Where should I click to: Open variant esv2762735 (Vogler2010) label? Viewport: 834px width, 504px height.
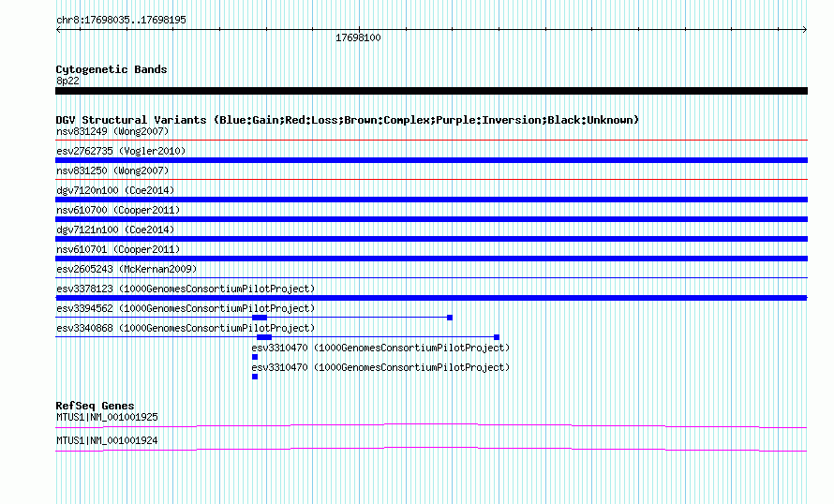coord(121,151)
